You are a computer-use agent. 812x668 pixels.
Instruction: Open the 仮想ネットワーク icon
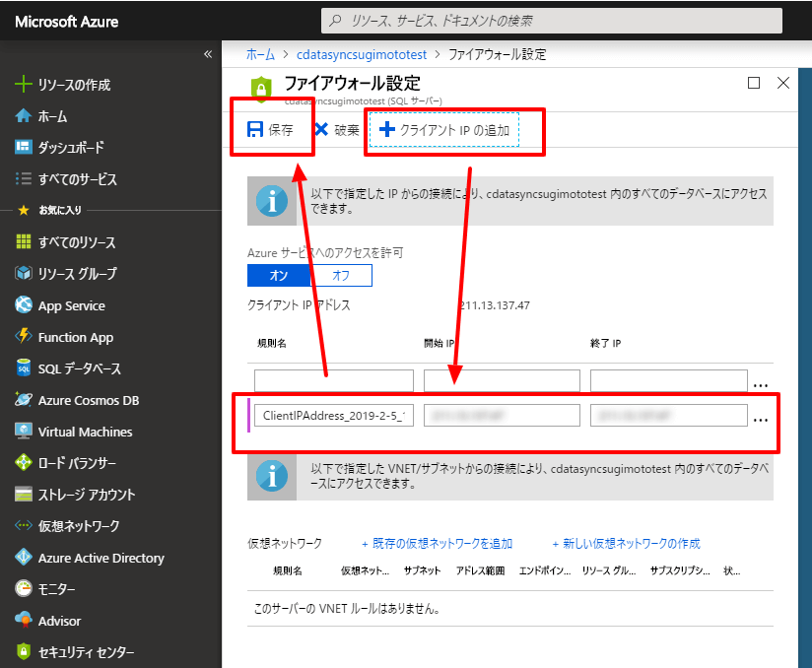23,525
